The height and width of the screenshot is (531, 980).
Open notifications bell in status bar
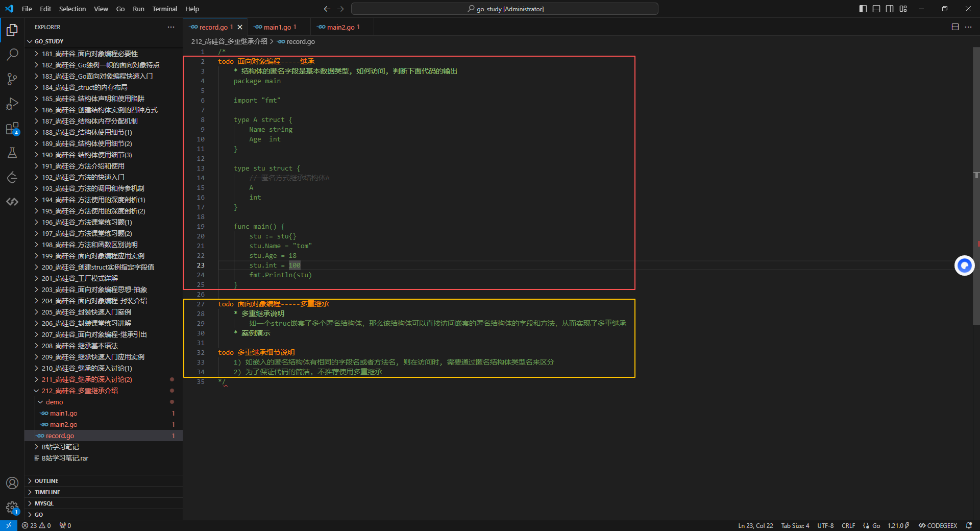coord(969,525)
